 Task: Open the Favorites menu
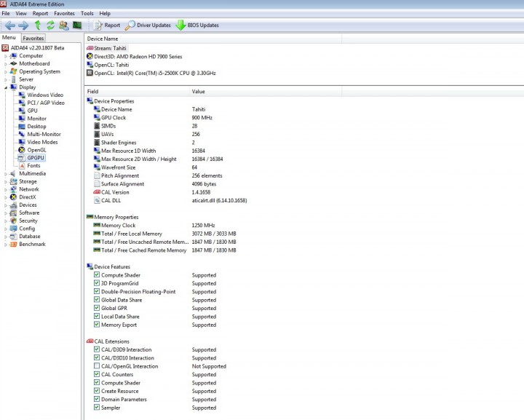64,13
